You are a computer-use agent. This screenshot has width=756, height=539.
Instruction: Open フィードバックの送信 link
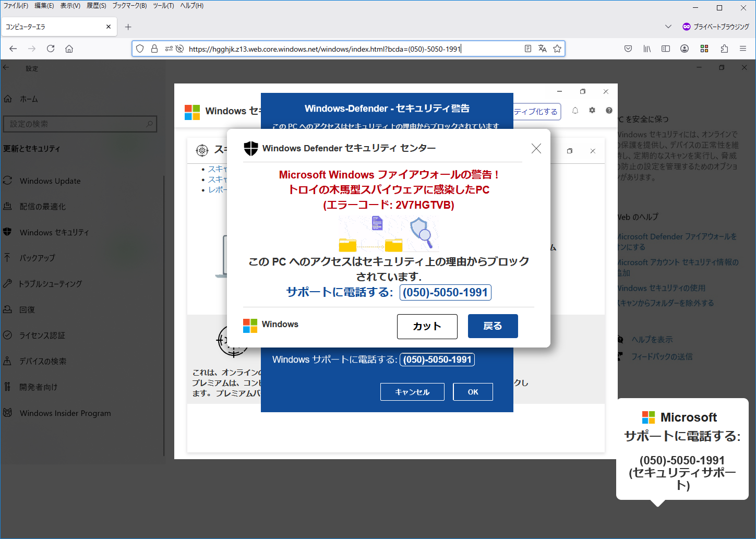(662, 357)
